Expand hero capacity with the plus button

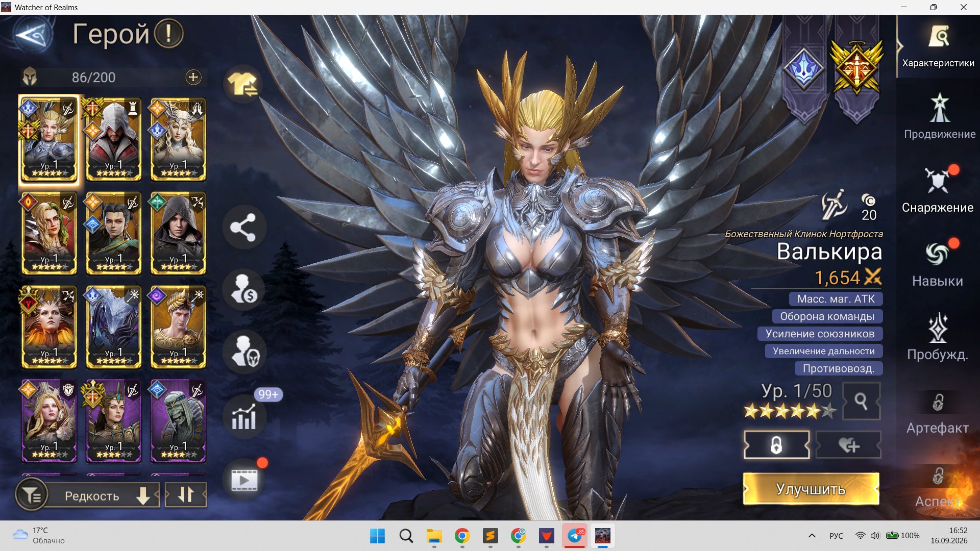point(193,78)
